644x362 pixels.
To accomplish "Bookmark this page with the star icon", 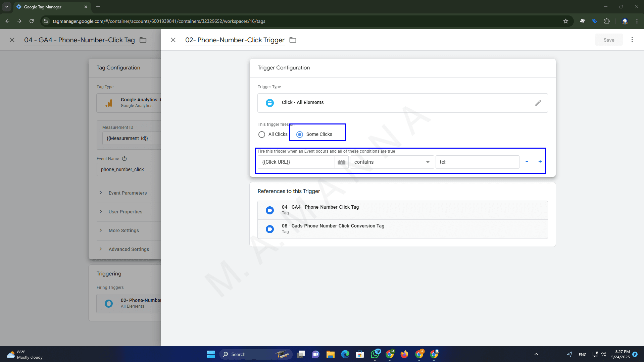I will pyautogui.click(x=566, y=21).
